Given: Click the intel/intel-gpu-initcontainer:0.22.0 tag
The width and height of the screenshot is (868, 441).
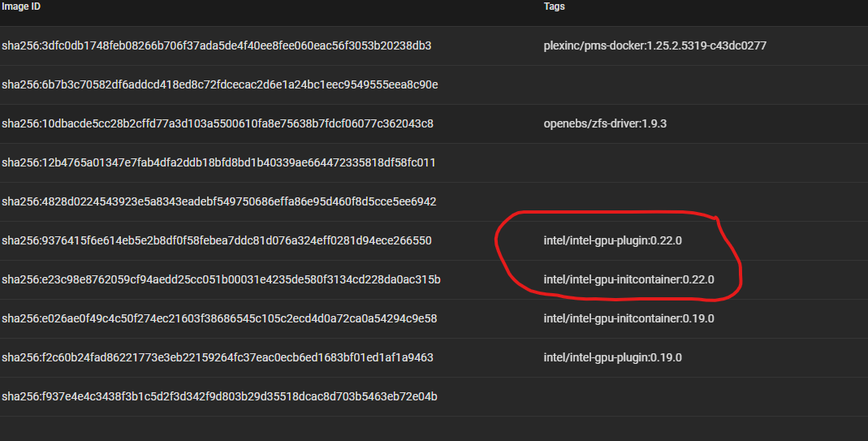Looking at the screenshot, I should click(x=628, y=279).
